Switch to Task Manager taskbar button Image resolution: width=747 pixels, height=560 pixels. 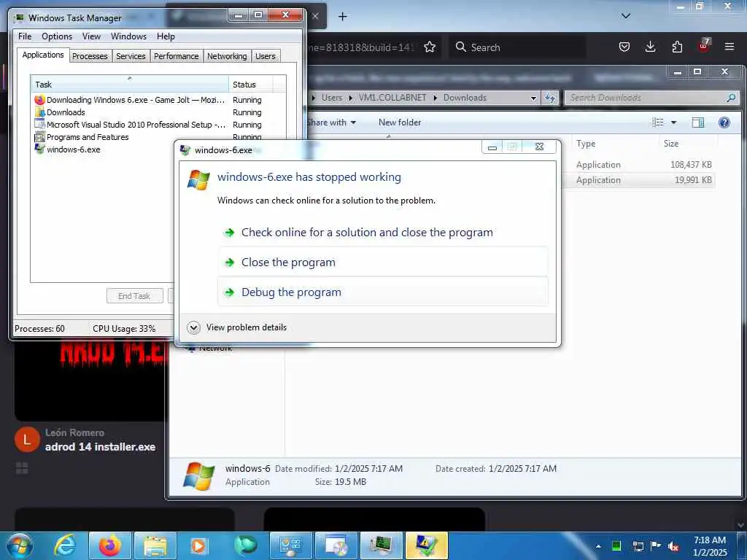coord(382,545)
